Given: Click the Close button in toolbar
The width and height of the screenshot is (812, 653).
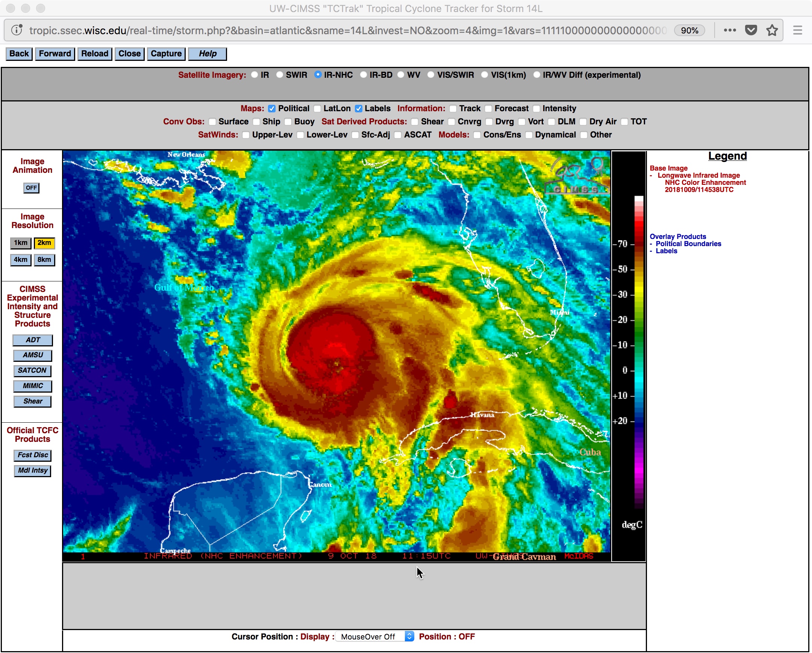Looking at the screenshot, I should (x=130, y=53).
